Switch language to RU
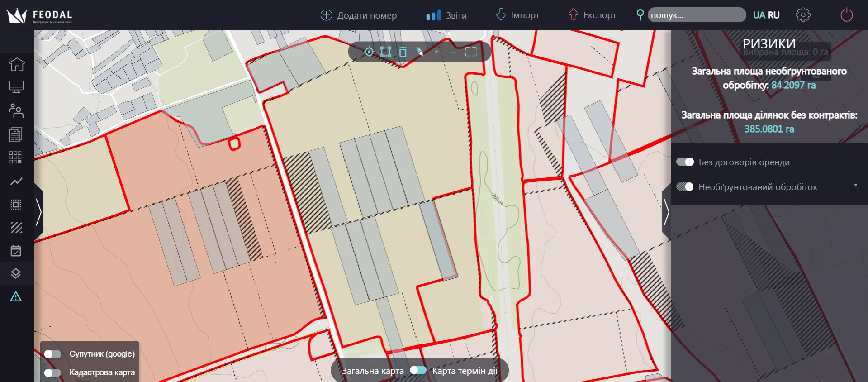868x382 pixels. pyautogui.click(x=774, y=15)
